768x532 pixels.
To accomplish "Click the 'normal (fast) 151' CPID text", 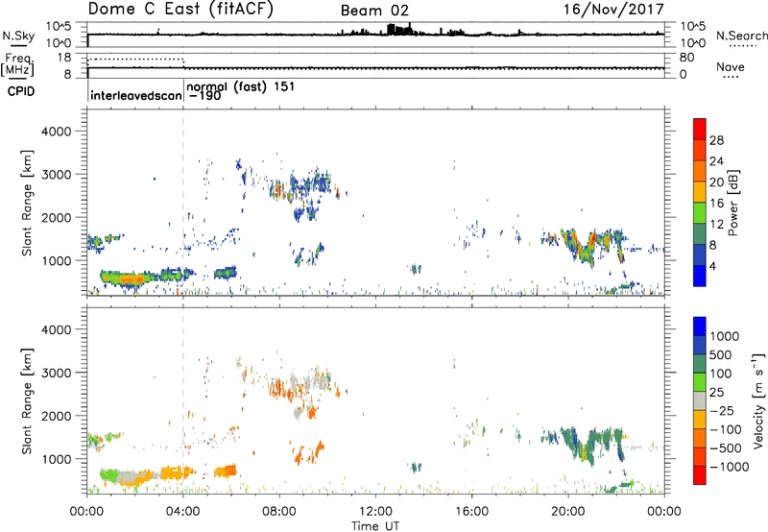I will click(241, 86).
